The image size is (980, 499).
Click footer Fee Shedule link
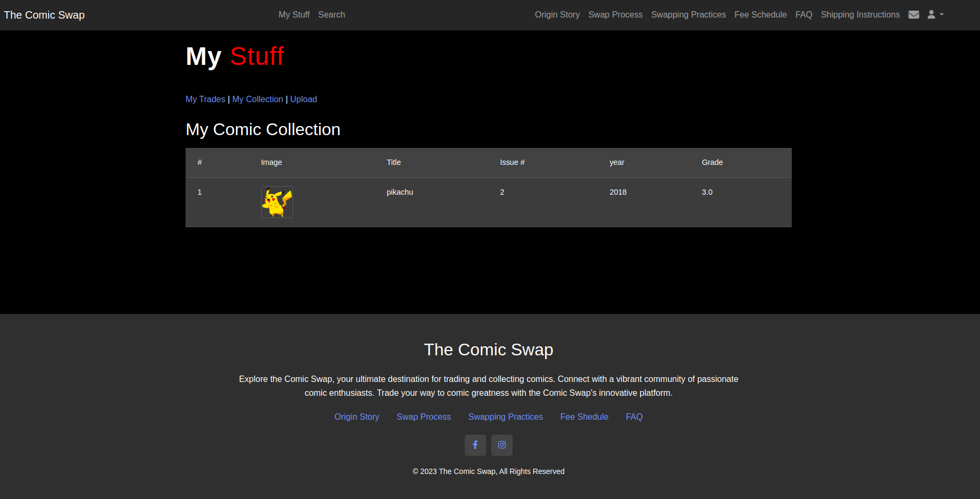pos(584,417)
